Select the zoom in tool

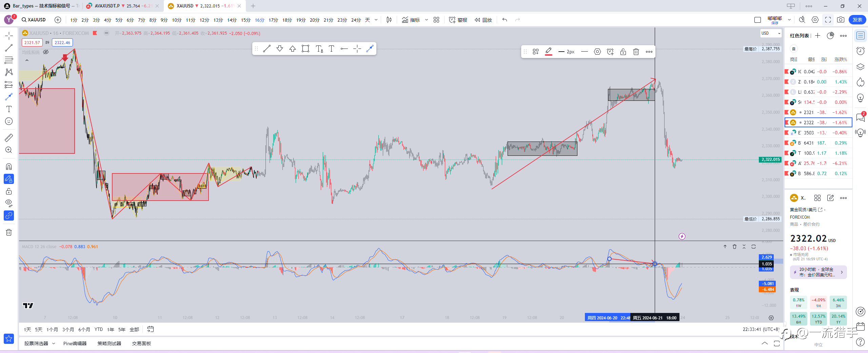(x=9, y=150)
